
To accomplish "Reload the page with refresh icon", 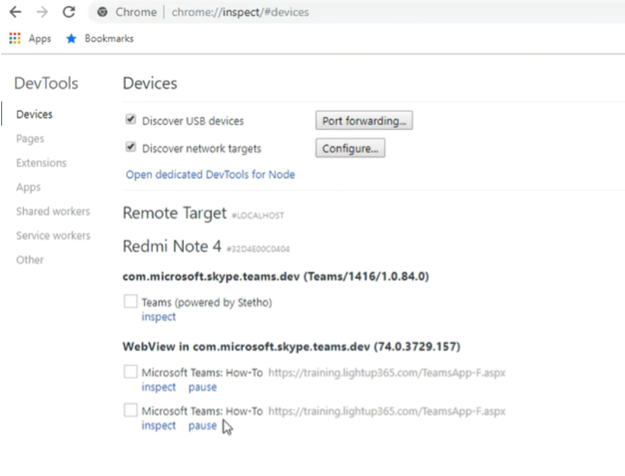I will point(68,12).
